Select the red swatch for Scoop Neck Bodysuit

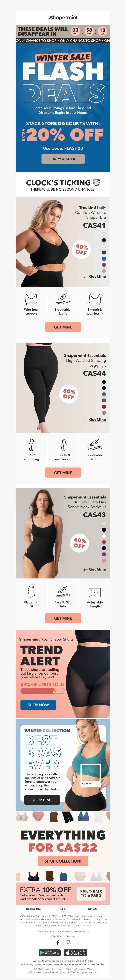pos(104,542)
